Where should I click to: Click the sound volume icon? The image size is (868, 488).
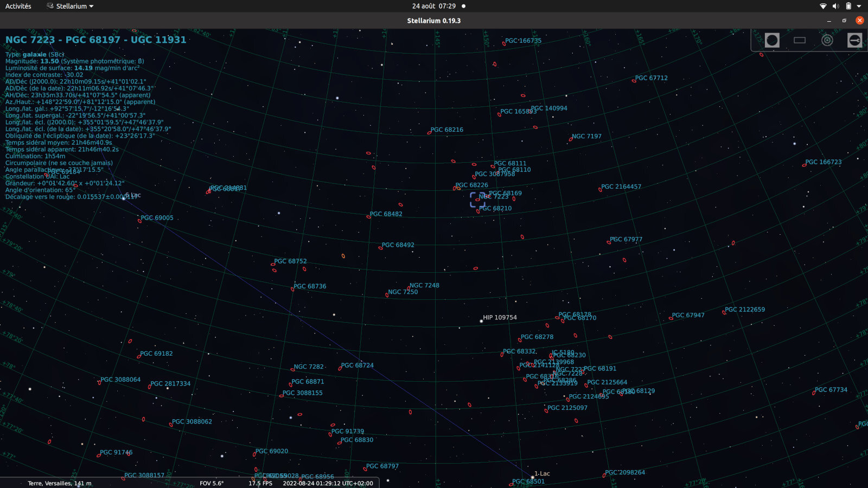pos(835,6)
